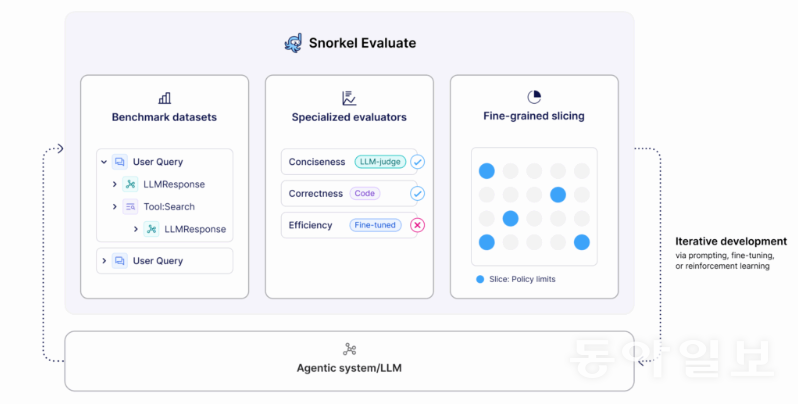
Task: Toggle the red X mark on the Efficiency row
Action: pyautogui.click(x=417, y=225)
